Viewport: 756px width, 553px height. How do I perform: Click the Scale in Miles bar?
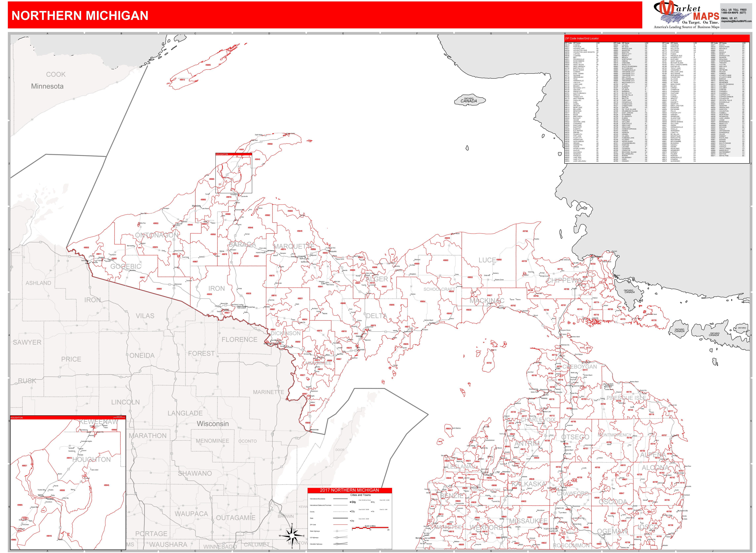tap(370, 528)
